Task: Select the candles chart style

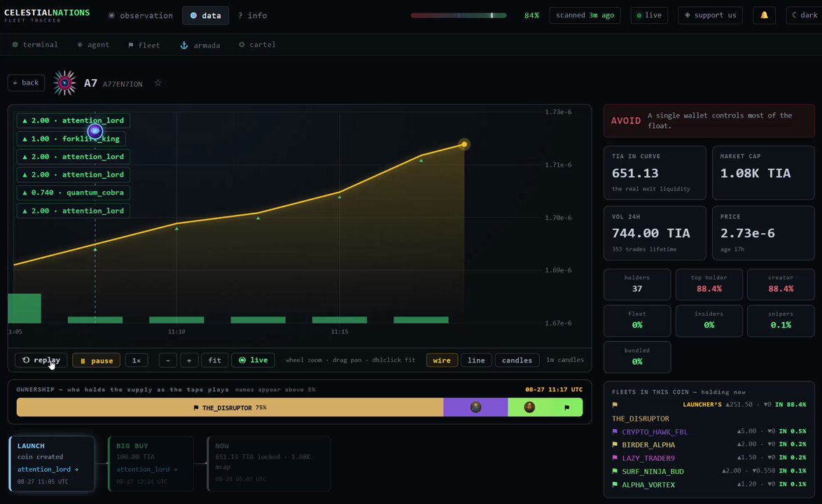Action: click(x=517, y=360)
